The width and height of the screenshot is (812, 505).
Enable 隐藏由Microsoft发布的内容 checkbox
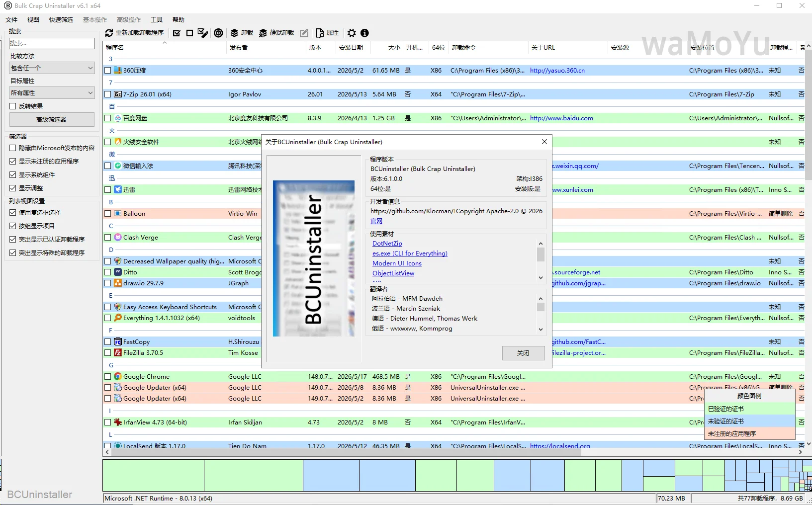(x=13, y=148)
